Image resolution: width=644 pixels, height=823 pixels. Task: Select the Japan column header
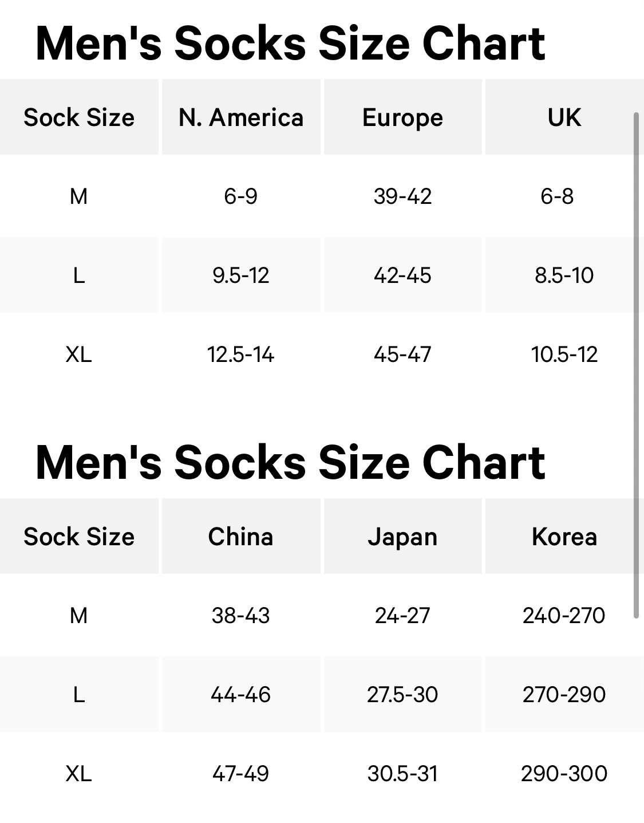[402, 537]
